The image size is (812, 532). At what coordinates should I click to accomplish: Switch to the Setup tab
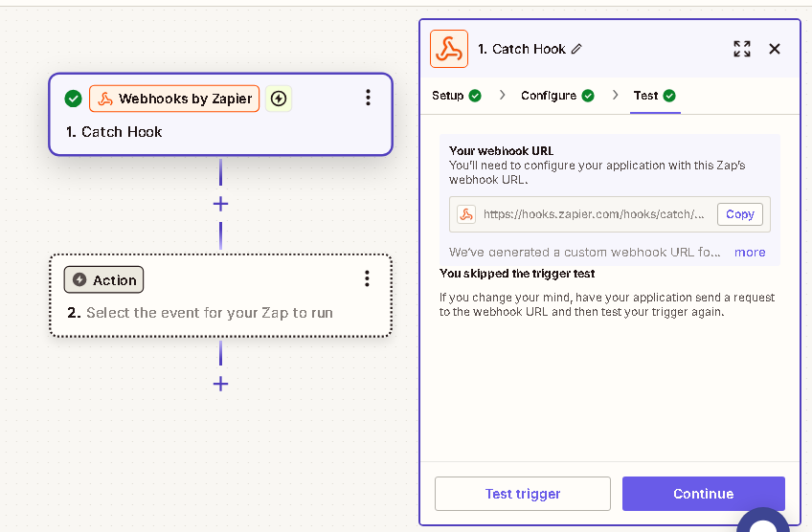pos(456,96)
